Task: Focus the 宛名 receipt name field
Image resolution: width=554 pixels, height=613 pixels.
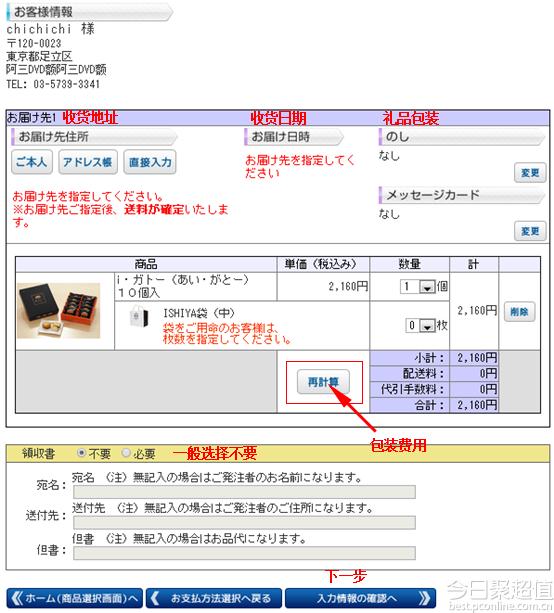Action: point(244,492)
